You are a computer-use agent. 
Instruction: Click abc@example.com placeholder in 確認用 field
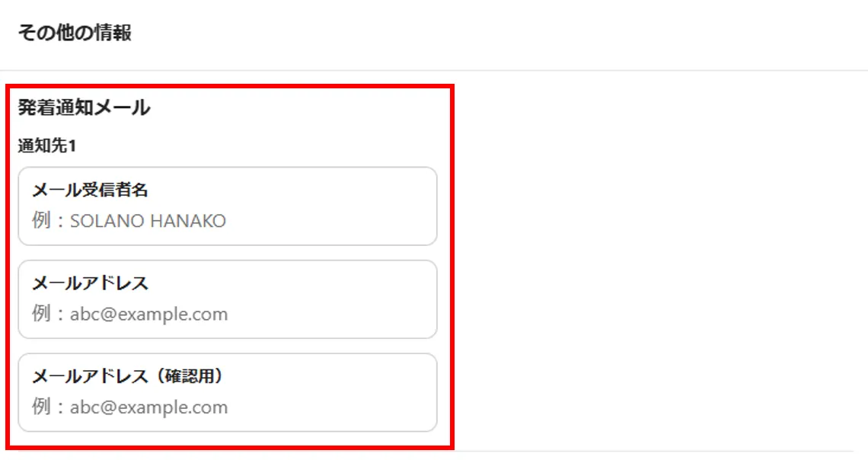coord(148,407)
